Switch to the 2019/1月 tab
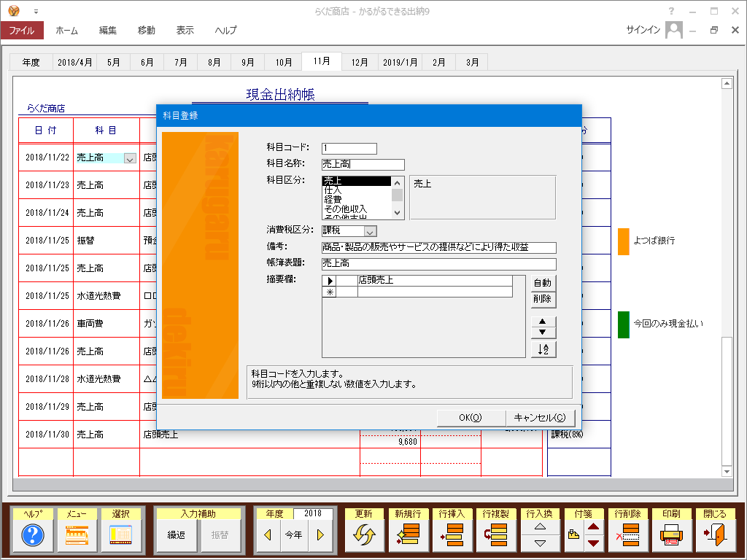The width and height of the screenshot is (747, 560). (400, 63)
